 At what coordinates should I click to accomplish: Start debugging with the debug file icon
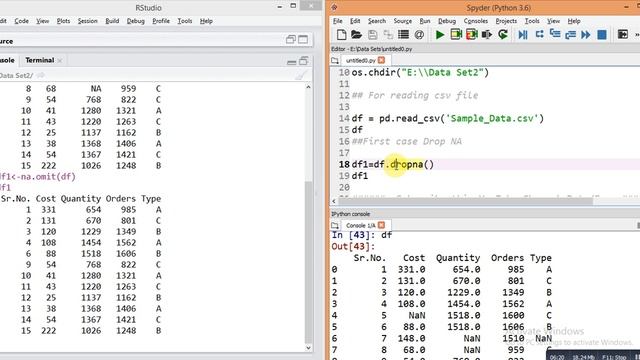(x=523, y=35)
